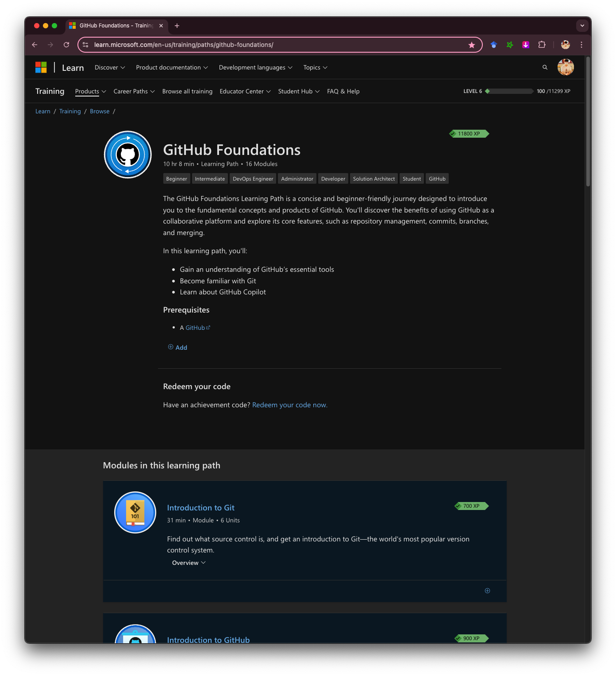Click the GitHub tag

tap(437, 179)
